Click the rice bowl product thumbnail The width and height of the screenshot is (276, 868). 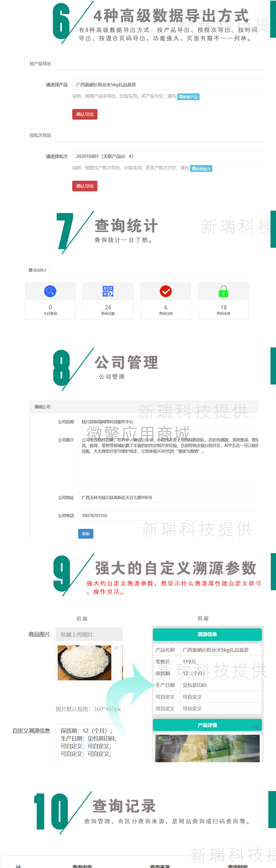click(84, 663)
